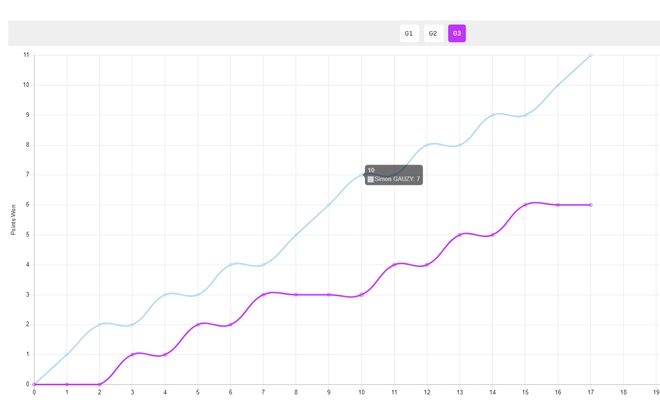This screenshot has width=660, height=403.
Task: Switch to the G2 game tab
Action: tap(433, 33)
